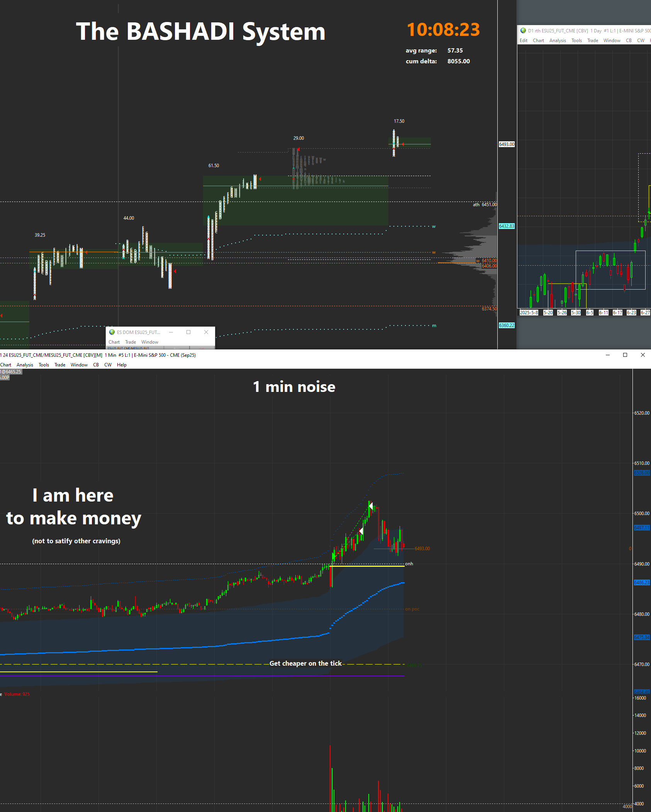651x812 pixels.
Task: Click the 'I am here to make money' text
Action: point(74,507)
